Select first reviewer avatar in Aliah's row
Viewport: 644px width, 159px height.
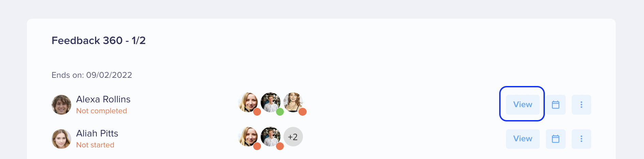point(248,137)
